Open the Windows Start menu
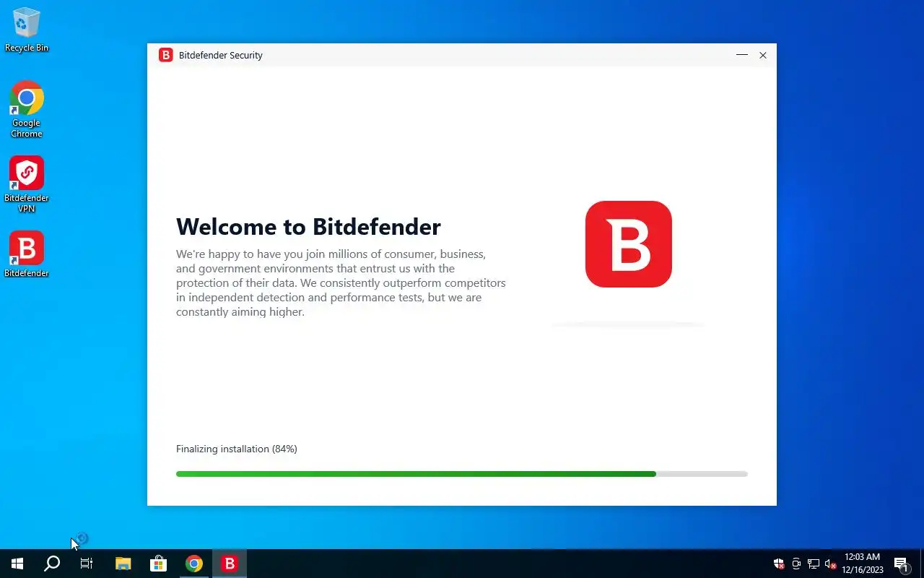This screenshot has height=578, width=924. (x=17, y=564)
